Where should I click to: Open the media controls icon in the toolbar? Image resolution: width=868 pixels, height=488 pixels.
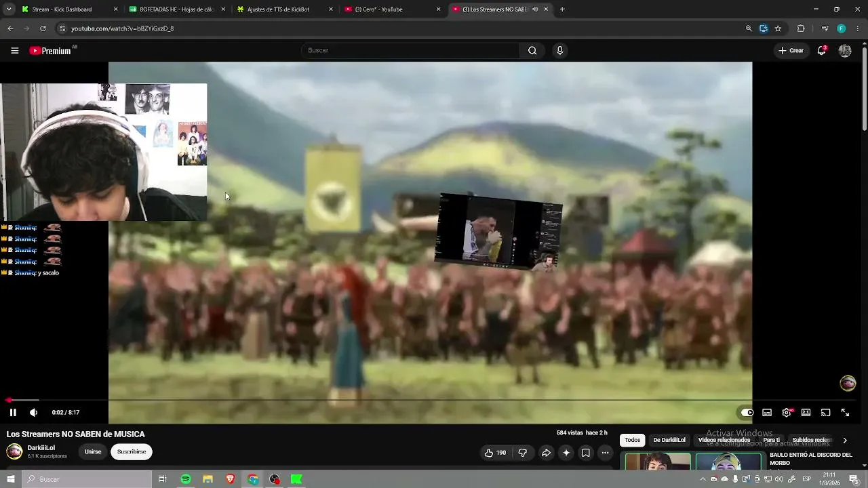coord(825,28)
